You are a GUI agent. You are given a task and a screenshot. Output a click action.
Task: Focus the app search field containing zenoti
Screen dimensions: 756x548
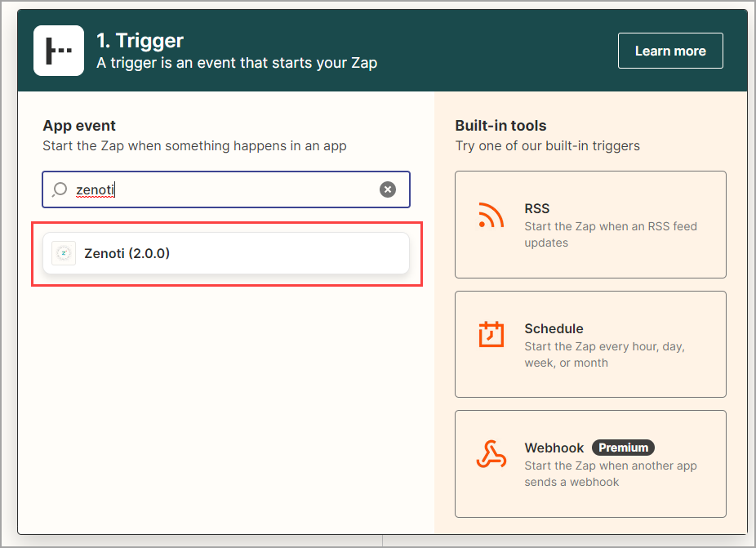click(226, 189)
